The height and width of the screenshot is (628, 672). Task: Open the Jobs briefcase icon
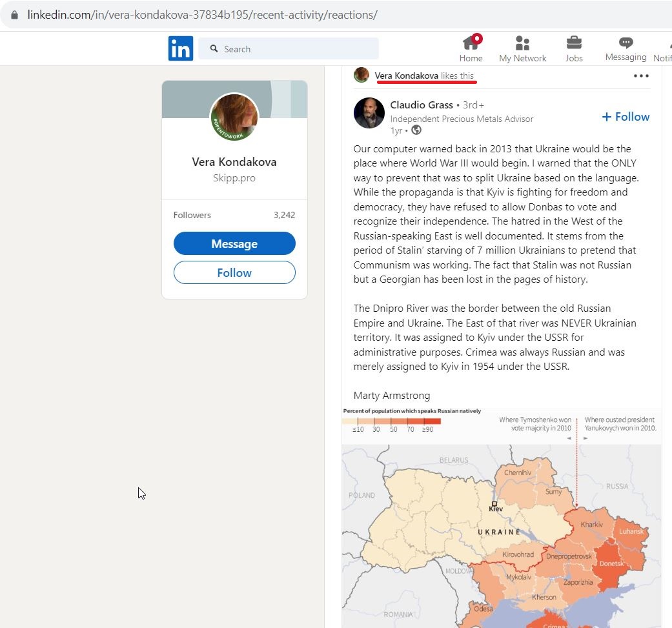[x=574, y=43]
